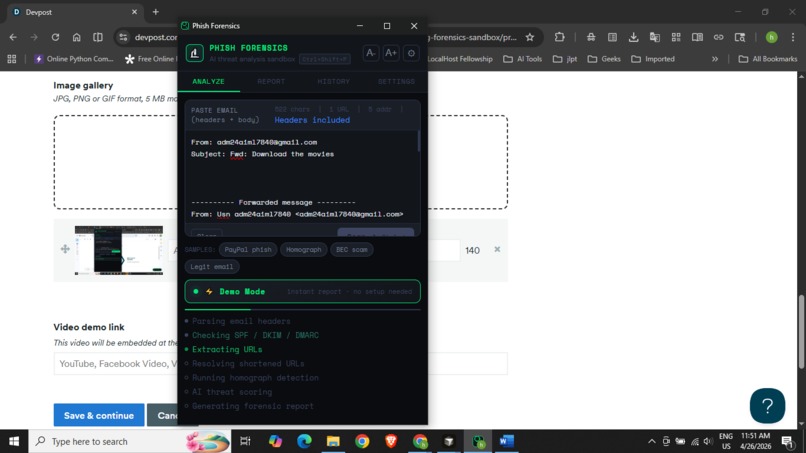Click the taskbar search box
The height and width of the screenshot is (453, 806).
click(x=130, y=441)
